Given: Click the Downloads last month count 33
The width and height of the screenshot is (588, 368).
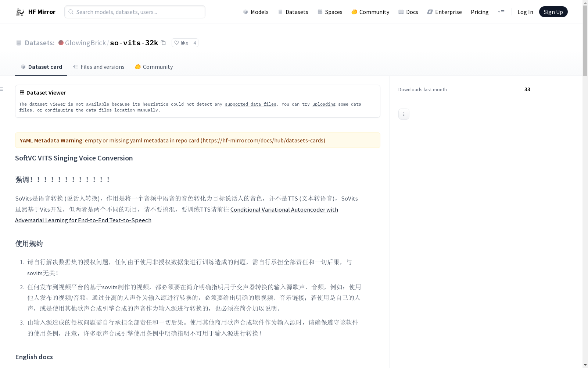Looking at the screenshot, I should click(527, 89).
